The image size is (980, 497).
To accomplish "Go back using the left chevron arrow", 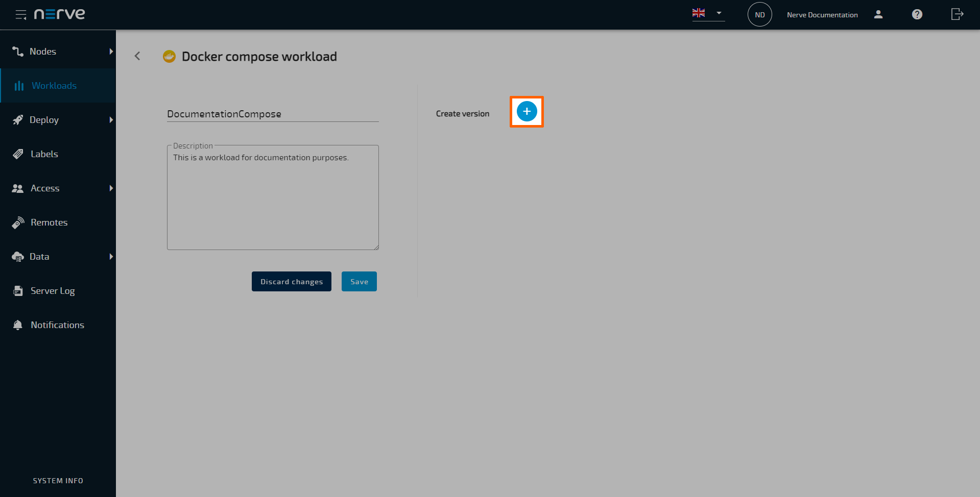I will 137,56.
